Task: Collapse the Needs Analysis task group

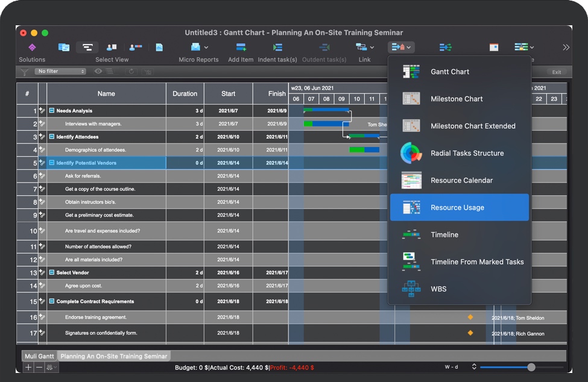Action: pos(52,111)
